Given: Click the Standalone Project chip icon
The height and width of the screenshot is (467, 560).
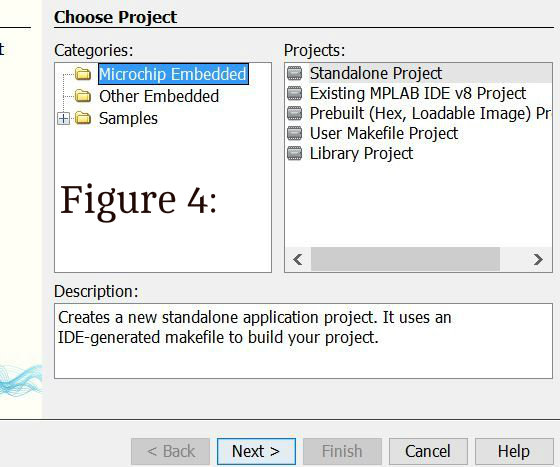Looking at the screenshot, I should [295, 73].
